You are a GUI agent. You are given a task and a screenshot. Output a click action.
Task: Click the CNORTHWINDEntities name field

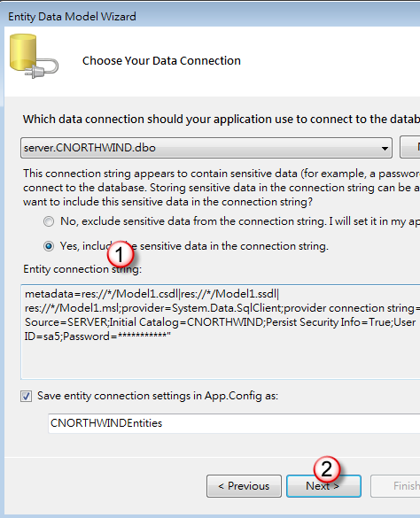(x=234, y=423)
